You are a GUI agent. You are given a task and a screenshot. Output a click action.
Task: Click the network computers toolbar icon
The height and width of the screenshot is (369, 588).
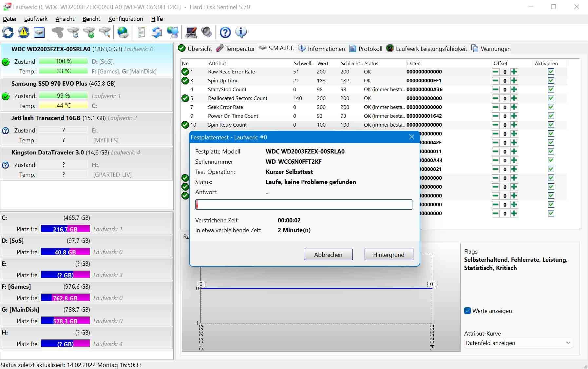(x=173, y=32)
